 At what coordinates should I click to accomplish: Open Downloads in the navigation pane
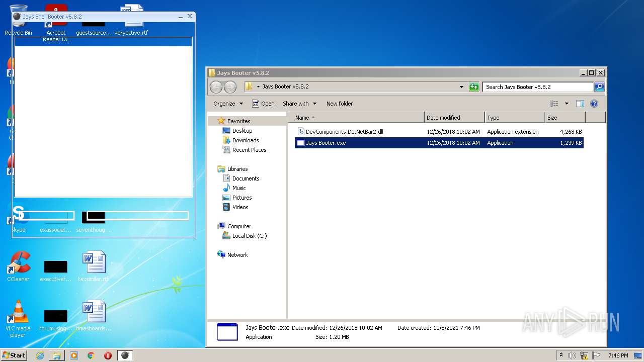(x=245, y=140)
